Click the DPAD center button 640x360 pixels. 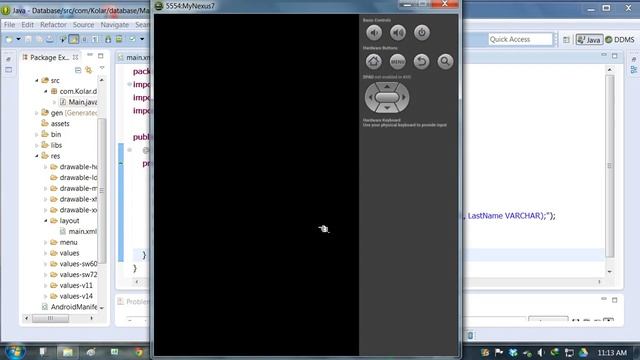[387, 97]
